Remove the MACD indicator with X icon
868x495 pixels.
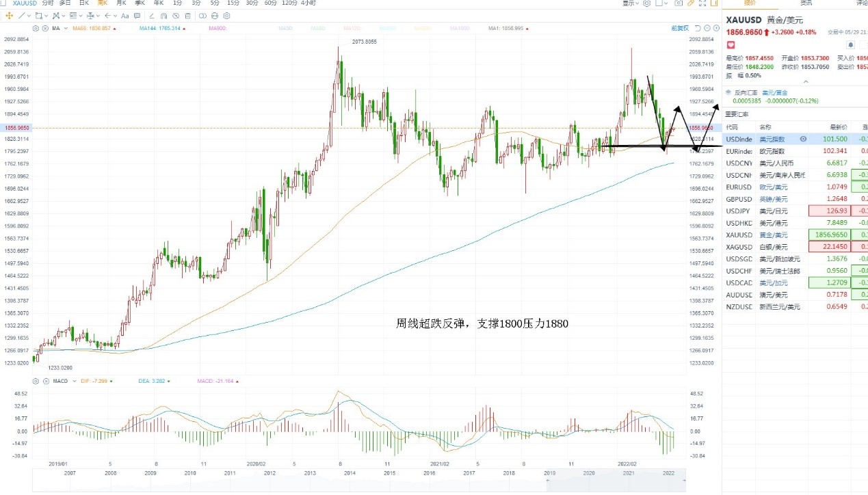click(x=45, y=380)
